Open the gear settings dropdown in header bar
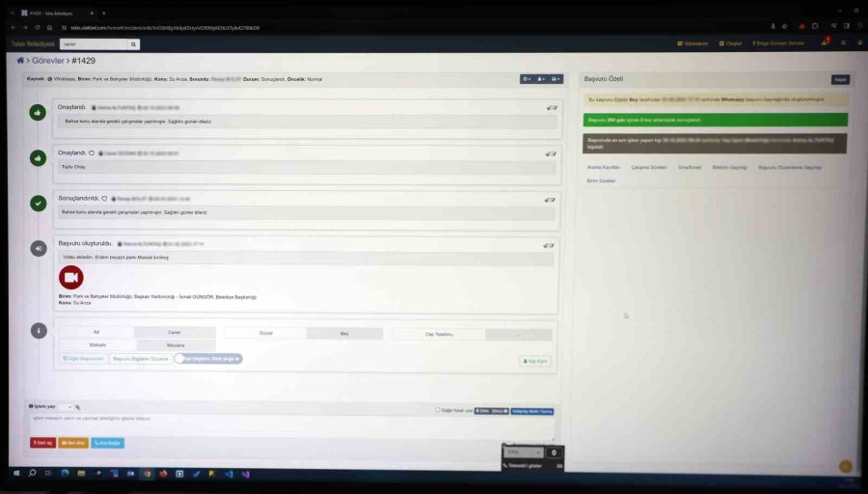 click(526, 78)
